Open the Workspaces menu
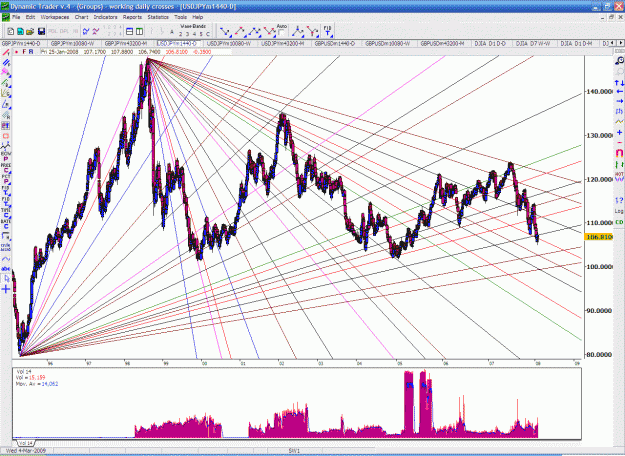 [55, 17]
